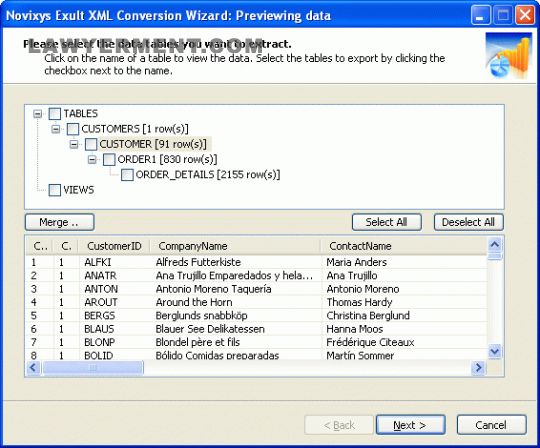Click the horizontal scroll left arrow
This screenshot has width=540, height=448.
point(33,368)
